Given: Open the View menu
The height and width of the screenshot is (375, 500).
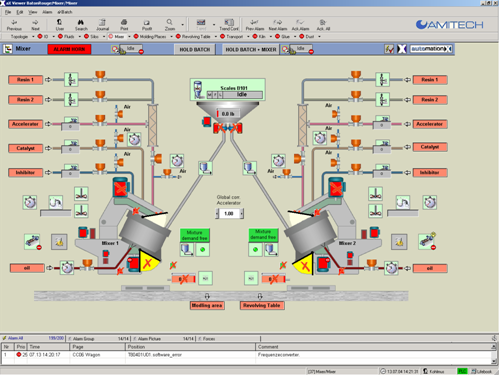Looking at the screenshot, I should (33, 12).
